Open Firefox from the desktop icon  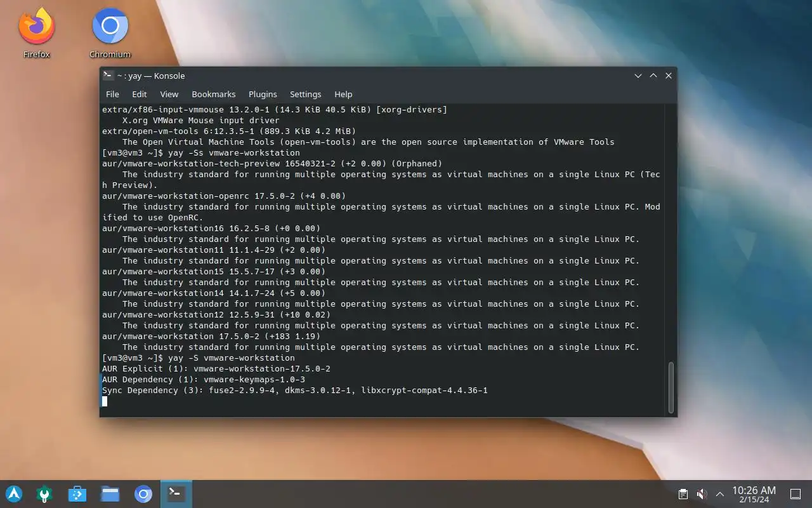36,33
